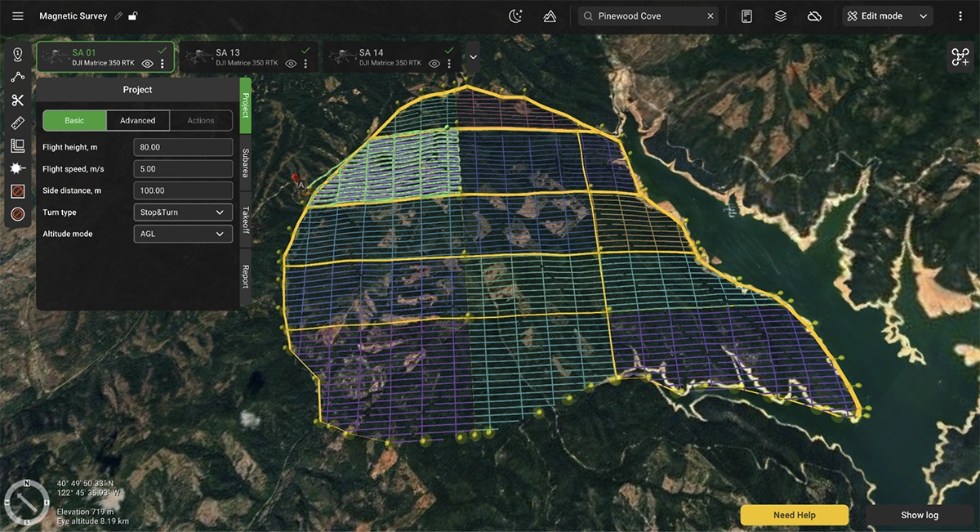Select the polyline route tool

pos(17,77)
